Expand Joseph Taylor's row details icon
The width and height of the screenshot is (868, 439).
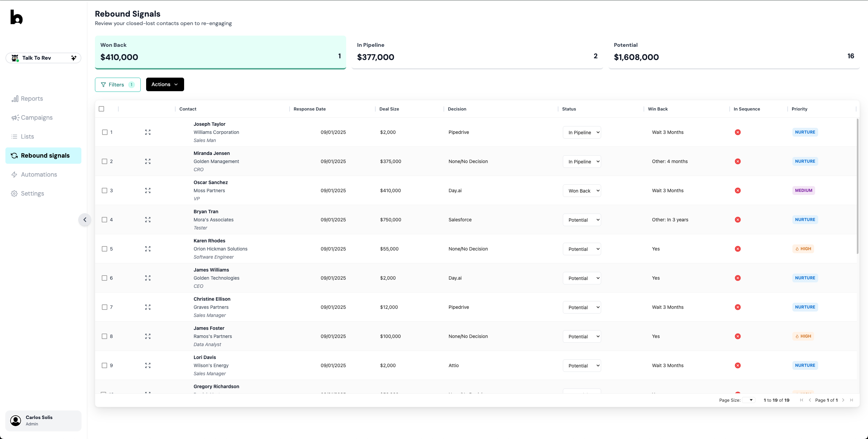tap(148, 132)
